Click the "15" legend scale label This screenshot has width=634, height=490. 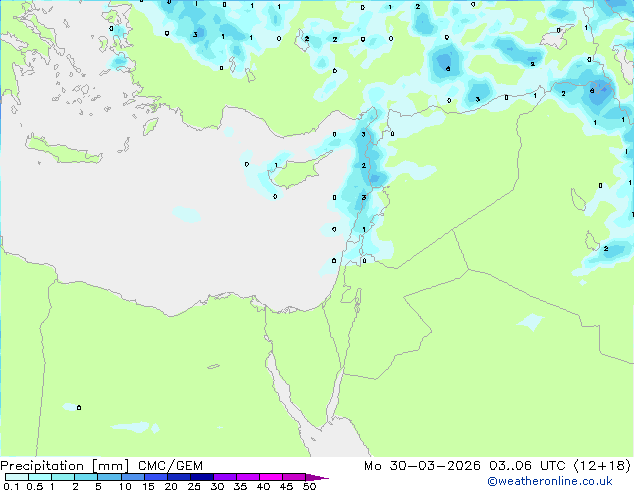pos(148,486)
